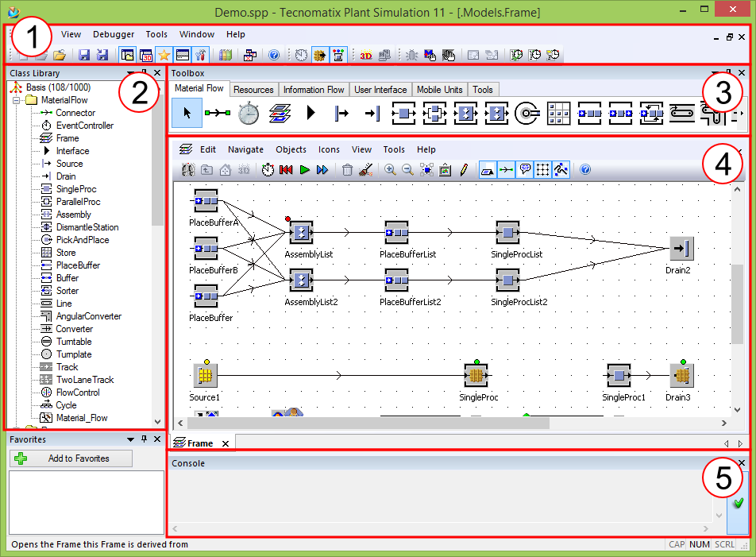Toggle the animation points mode
The height and width of the screenshot is (557, 756).
click(x=561, y=170)
